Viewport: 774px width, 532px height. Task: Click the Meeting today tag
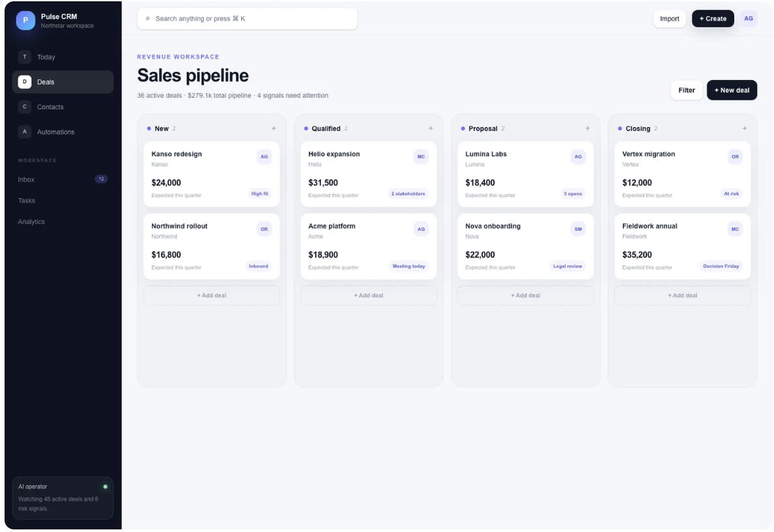tap(409, 267)
